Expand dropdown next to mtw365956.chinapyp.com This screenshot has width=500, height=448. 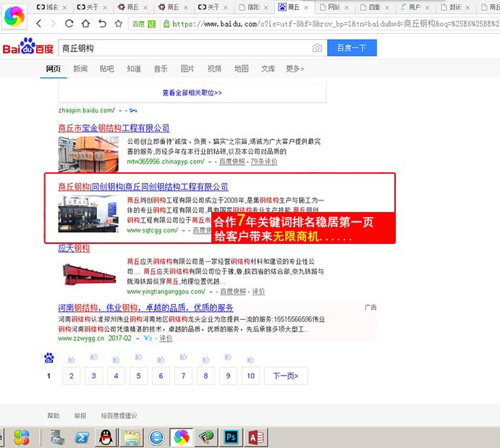pos(210,162)
